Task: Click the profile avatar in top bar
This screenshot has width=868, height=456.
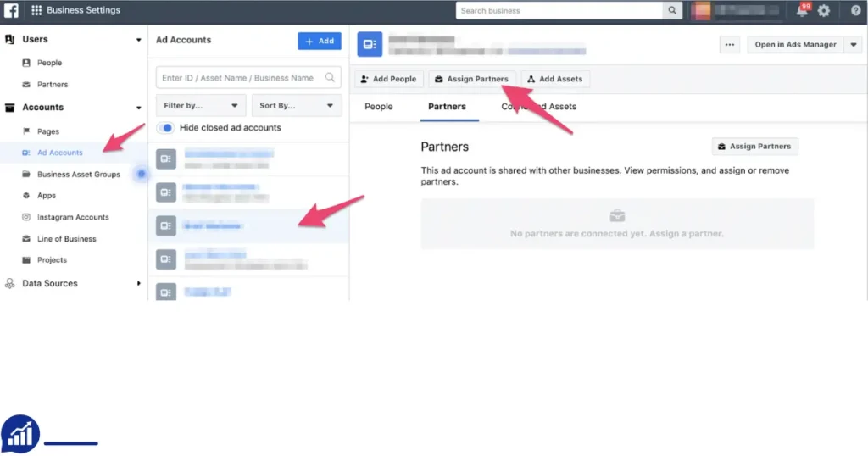Action: 701,10
